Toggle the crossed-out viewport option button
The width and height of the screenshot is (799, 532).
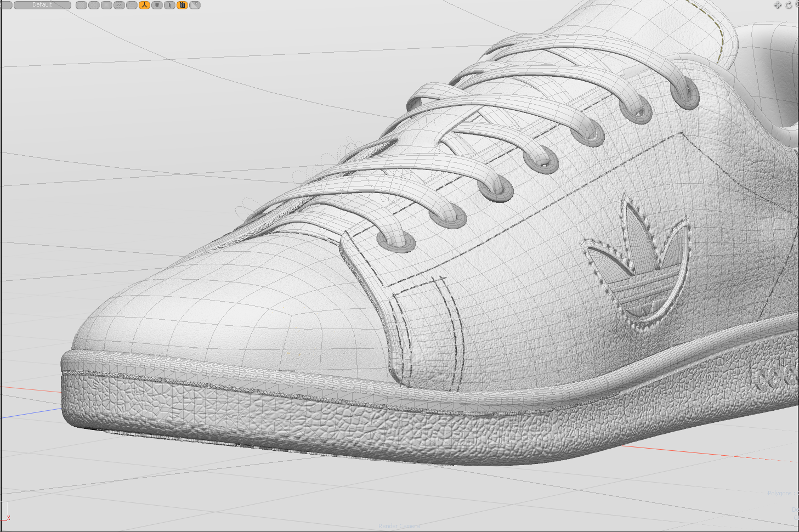pyautogui.click(x=106, y=5)
